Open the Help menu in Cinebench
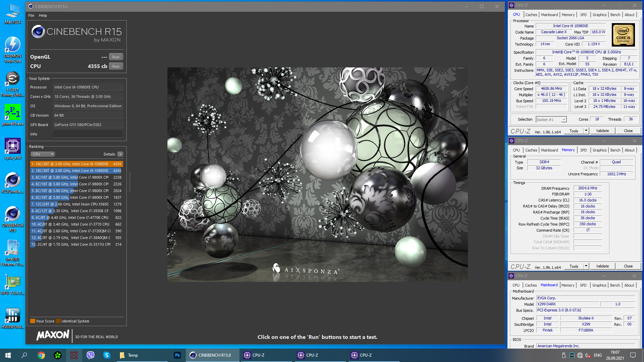 coord(43,15)
